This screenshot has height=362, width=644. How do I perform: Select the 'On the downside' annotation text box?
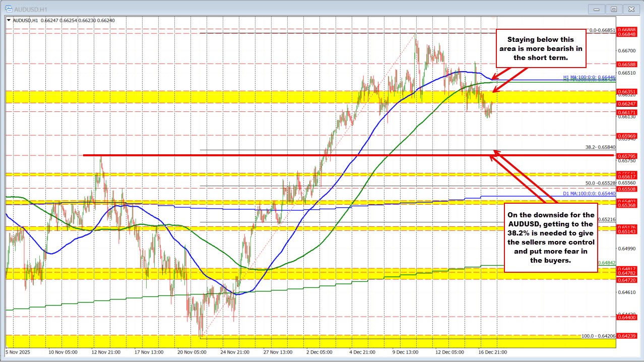point(550,236)
